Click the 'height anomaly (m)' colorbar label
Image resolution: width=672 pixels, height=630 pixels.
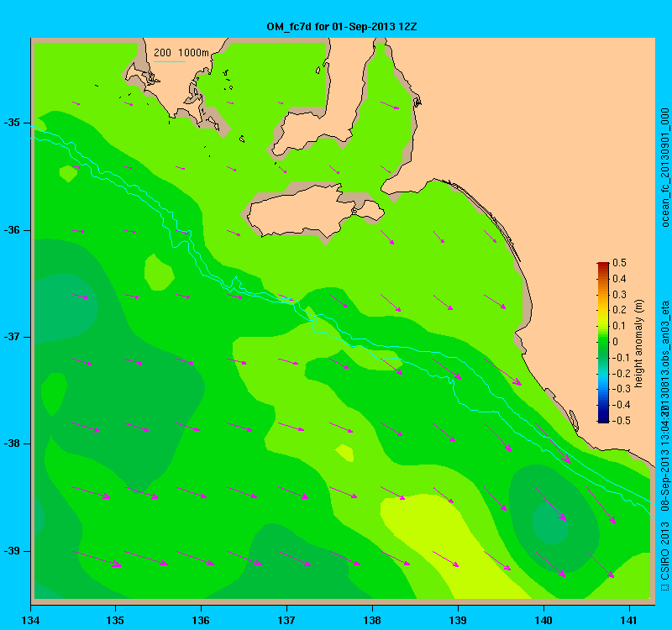(x=638, y=344)
